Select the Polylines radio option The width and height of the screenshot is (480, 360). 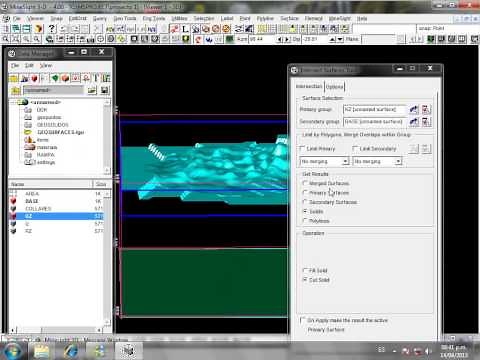tap(305, 221)
